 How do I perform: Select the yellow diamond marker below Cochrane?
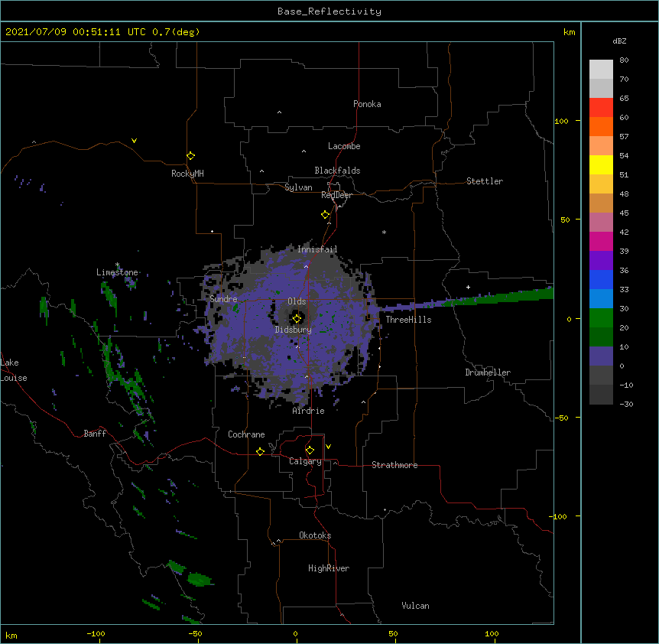click(260, 451)
